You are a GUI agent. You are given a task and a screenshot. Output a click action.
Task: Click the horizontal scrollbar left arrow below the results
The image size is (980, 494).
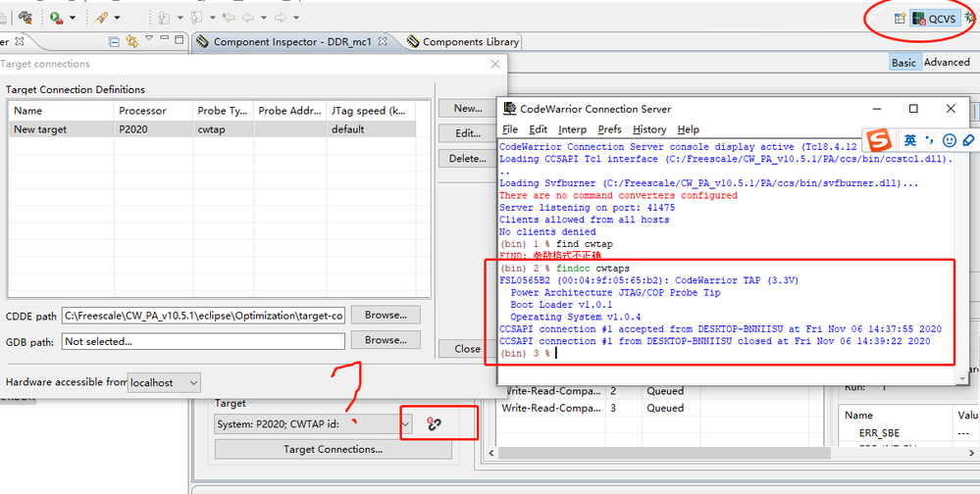click(491, 453)
